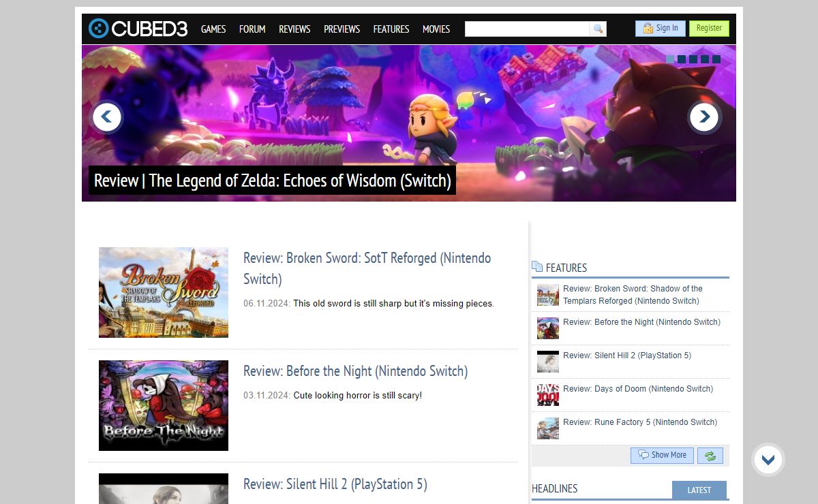The width and height of the screenshot is (818, 504).
Task: Click the Register button
Action: pos(709,29)
